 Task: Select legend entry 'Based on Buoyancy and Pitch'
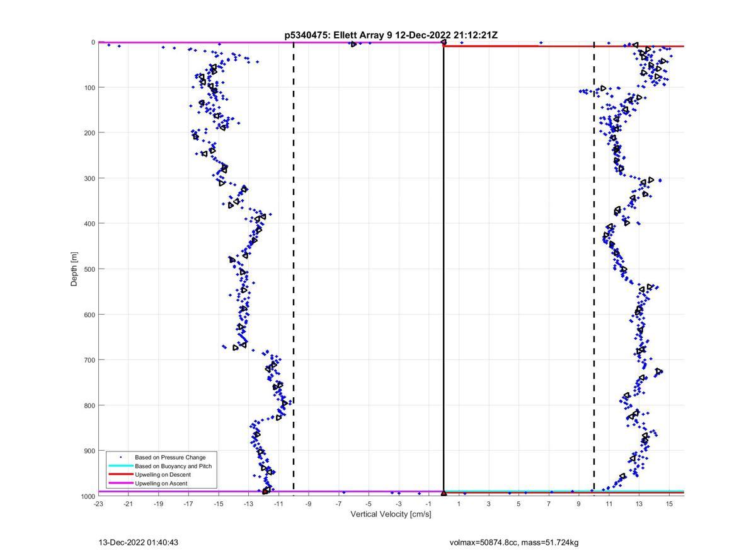click(173, 466)
